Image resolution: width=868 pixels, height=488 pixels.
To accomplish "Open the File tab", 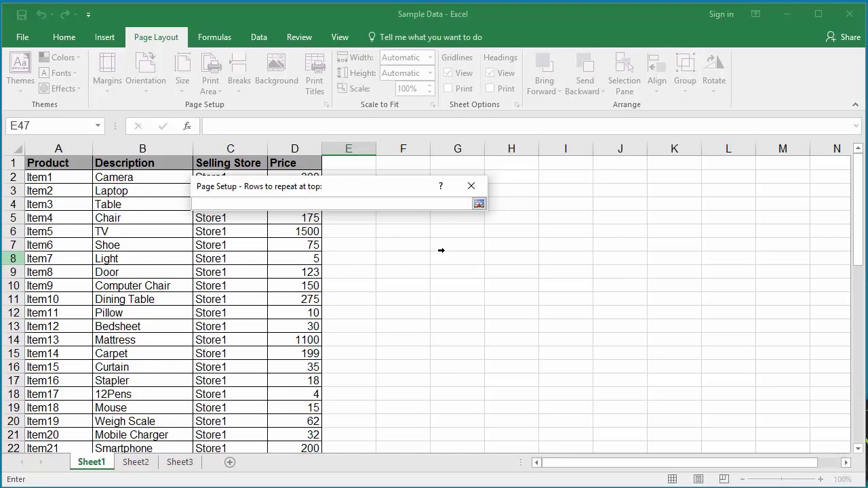I will 22,37.
